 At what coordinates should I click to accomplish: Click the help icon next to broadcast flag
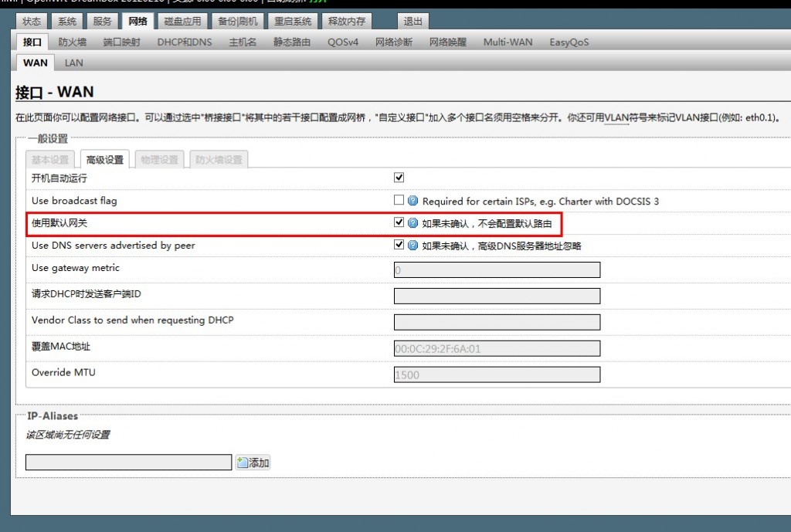[x=412, y=201]
